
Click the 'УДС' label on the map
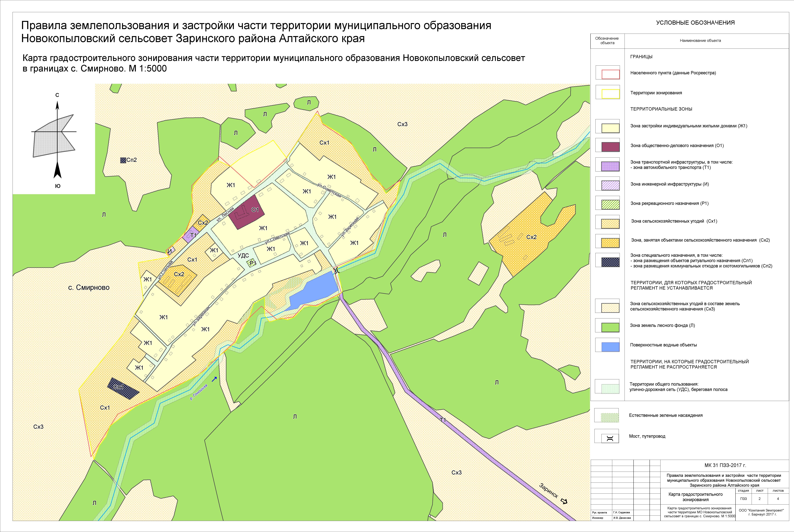(243, 256)
